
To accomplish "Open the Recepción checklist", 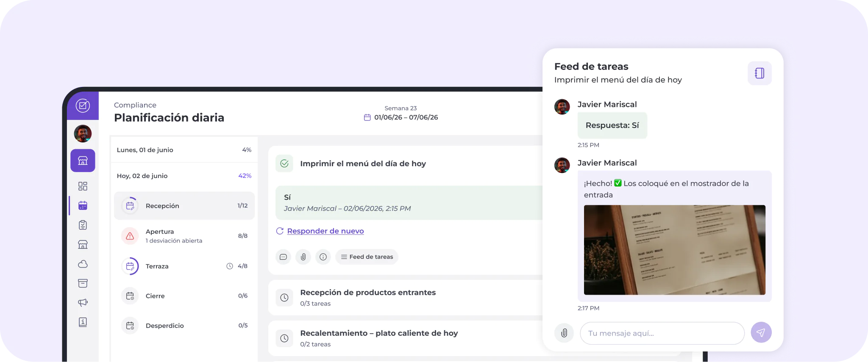I will click(184, 206).
